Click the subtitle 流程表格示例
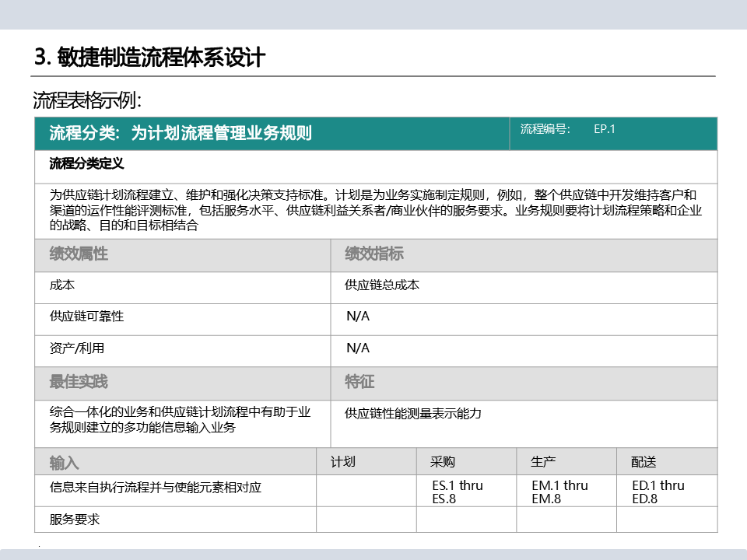This screenshot has width=747, height=560. pos(86,100)
